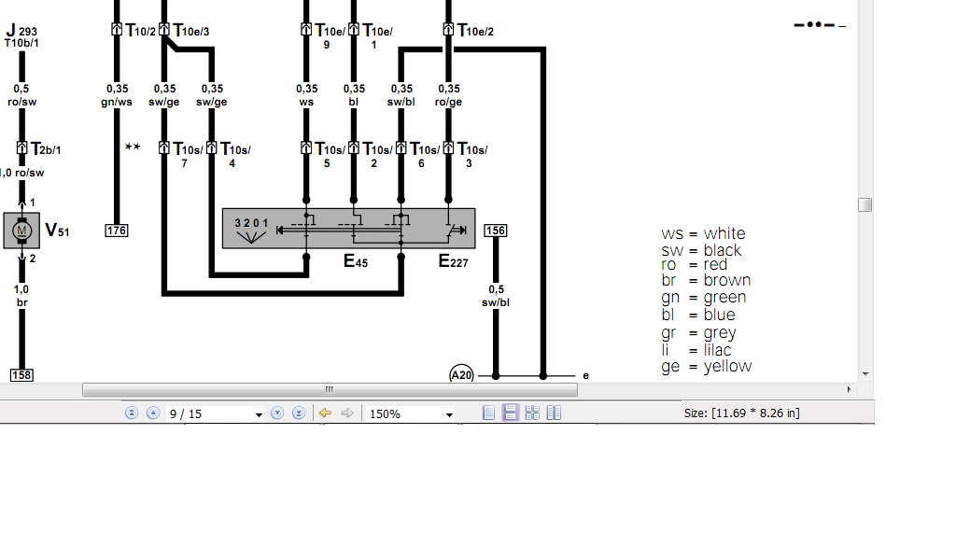Toggle the continuous facing pages layout
This screenshot has height=560, width=956.
532,413
